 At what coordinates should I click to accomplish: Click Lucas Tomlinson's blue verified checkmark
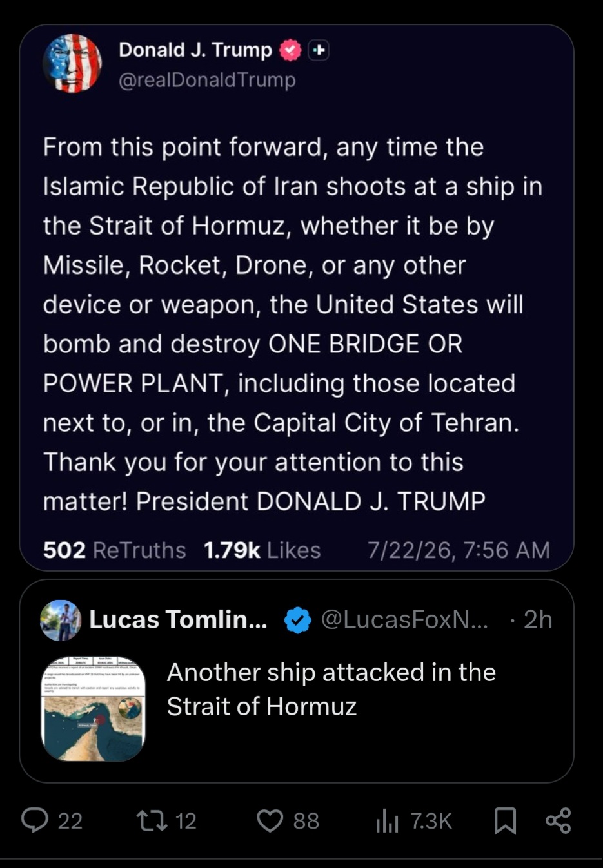[x=298, y=620]
